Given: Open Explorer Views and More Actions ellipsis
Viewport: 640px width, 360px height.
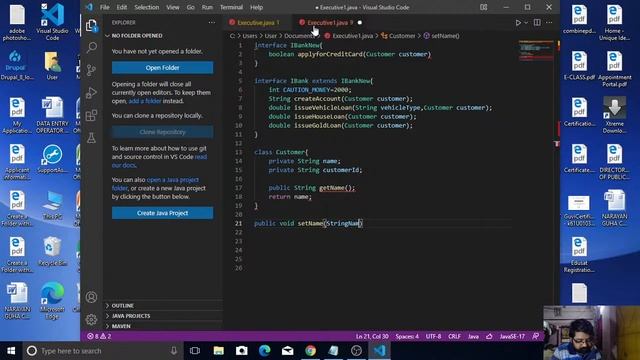Looking at the screenshot, I should coord(211,23).
